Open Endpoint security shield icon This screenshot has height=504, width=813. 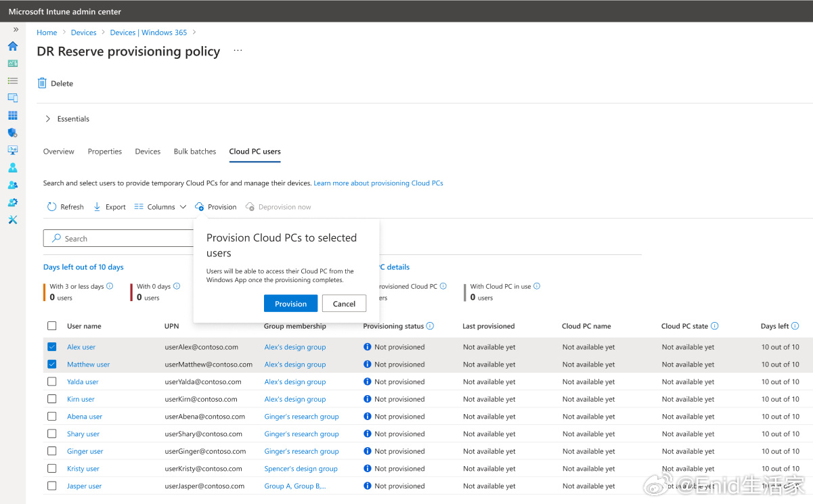pyautogui.click(x=12, y=133)
